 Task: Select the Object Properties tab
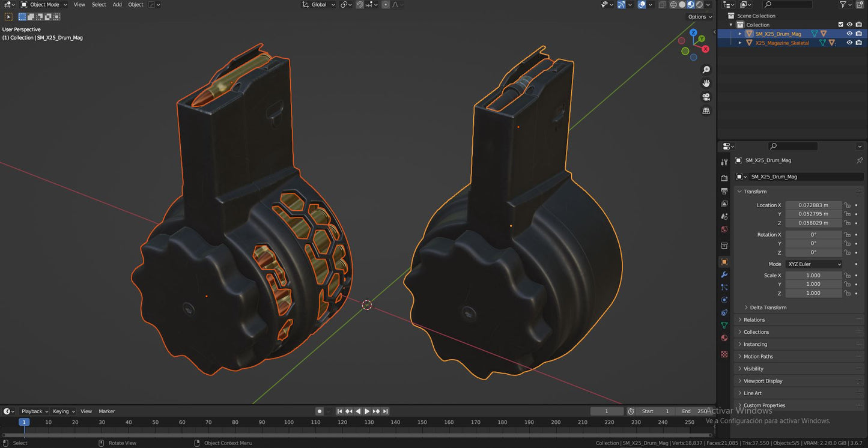(724, 262)
